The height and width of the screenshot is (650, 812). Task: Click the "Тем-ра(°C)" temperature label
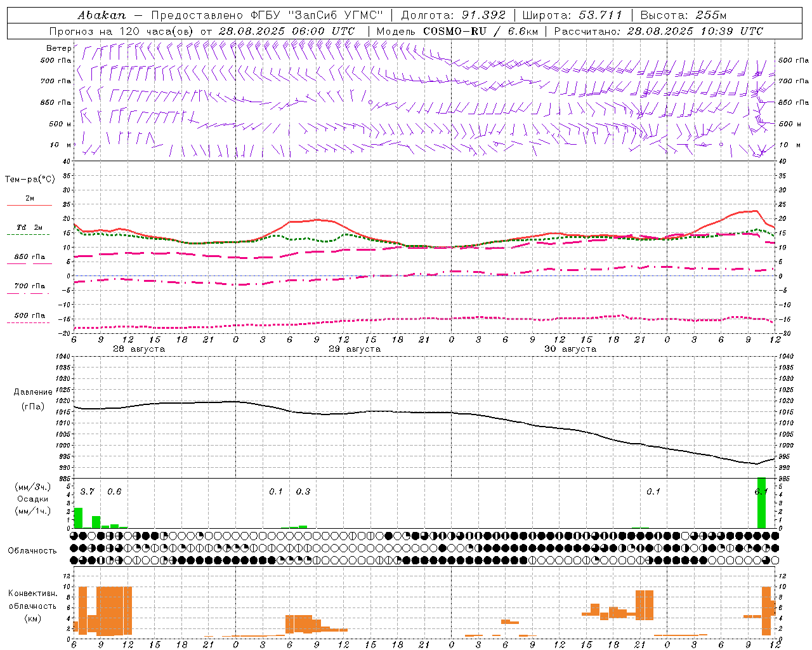(30, 180)
